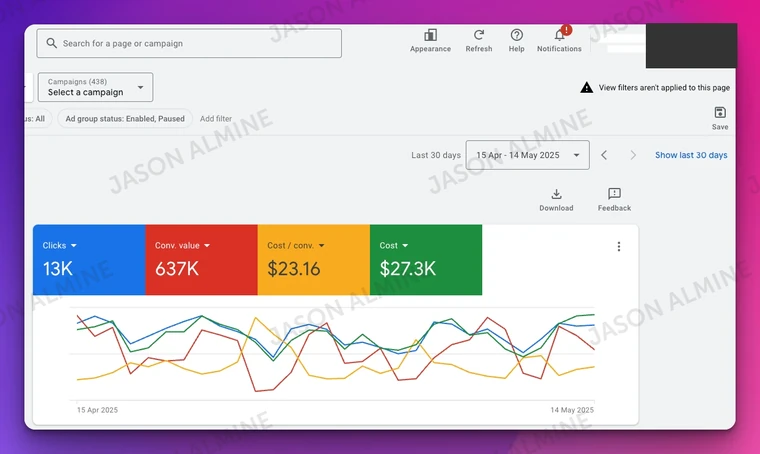Open the Appearance settings icon

[x=430, y=35]
